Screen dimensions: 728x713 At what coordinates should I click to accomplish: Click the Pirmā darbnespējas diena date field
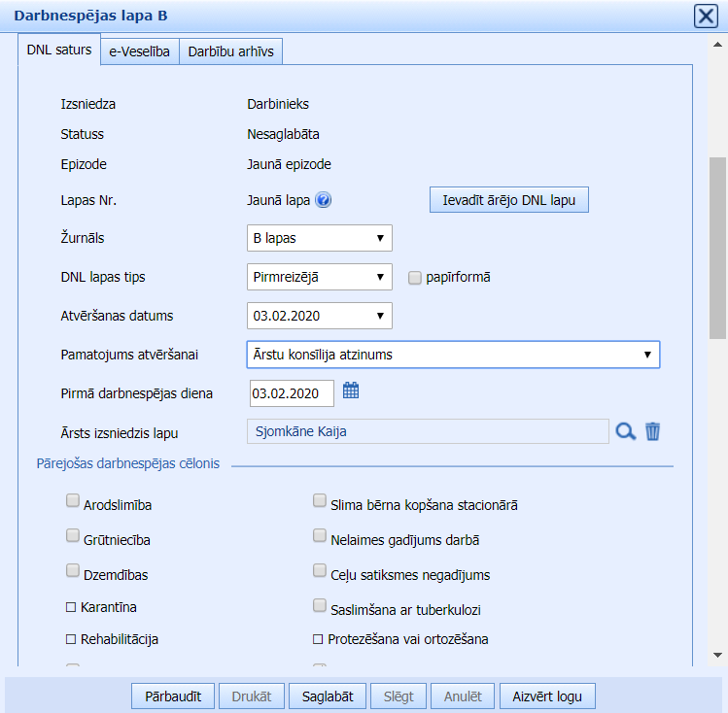(x=291, y=392)
